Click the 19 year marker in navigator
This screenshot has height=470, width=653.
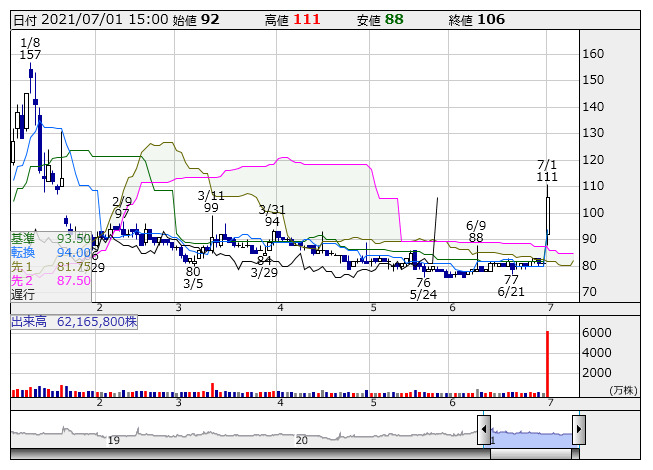coord(114,440)
